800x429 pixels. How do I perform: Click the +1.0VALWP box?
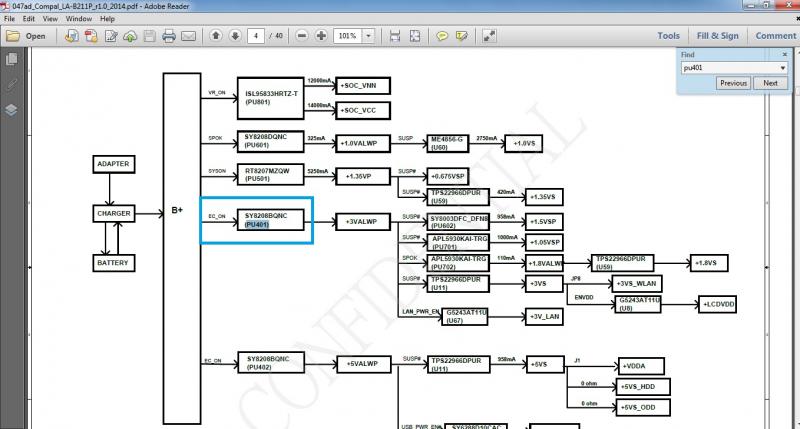tap(363, 143)
